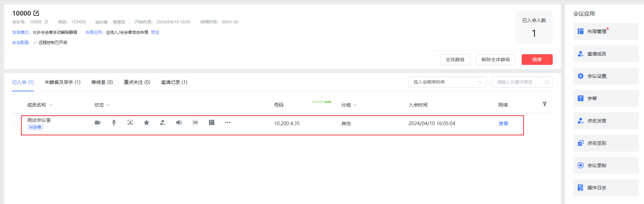This screenshot has width=644, height=204.
Task: Toggle the speaker icon for 测试会议室
Action: [179, 122]
